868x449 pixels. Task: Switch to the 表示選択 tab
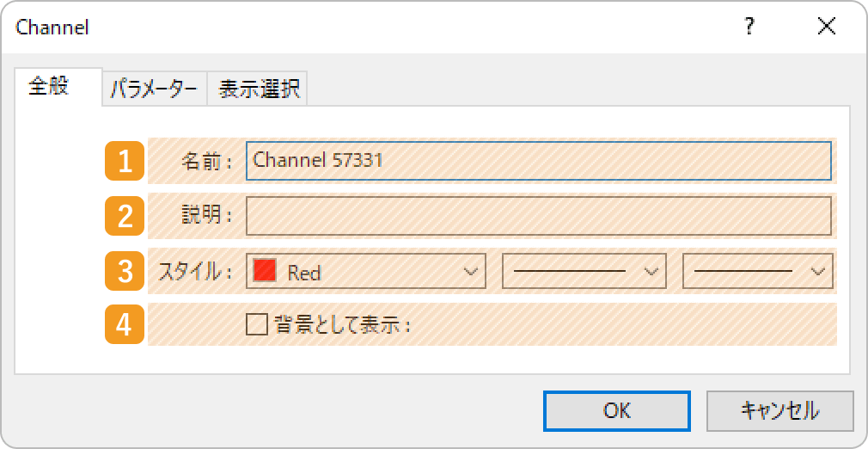258,89
